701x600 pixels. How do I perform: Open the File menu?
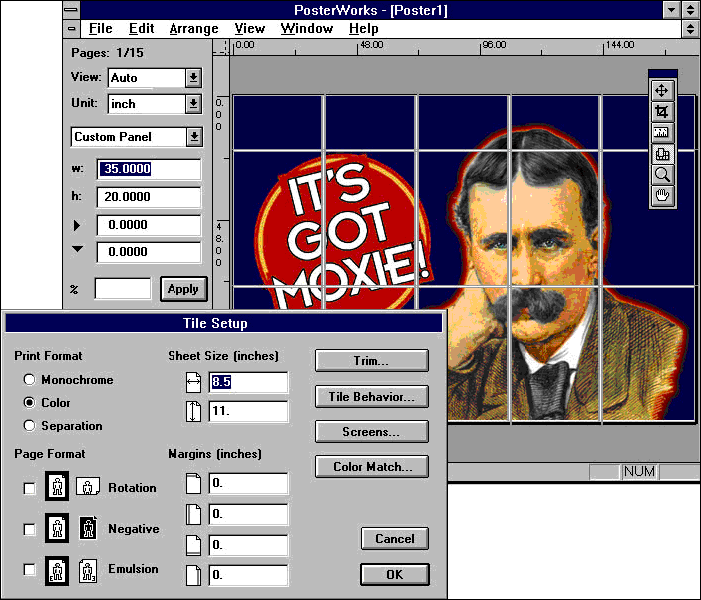[x=101, y=29]
